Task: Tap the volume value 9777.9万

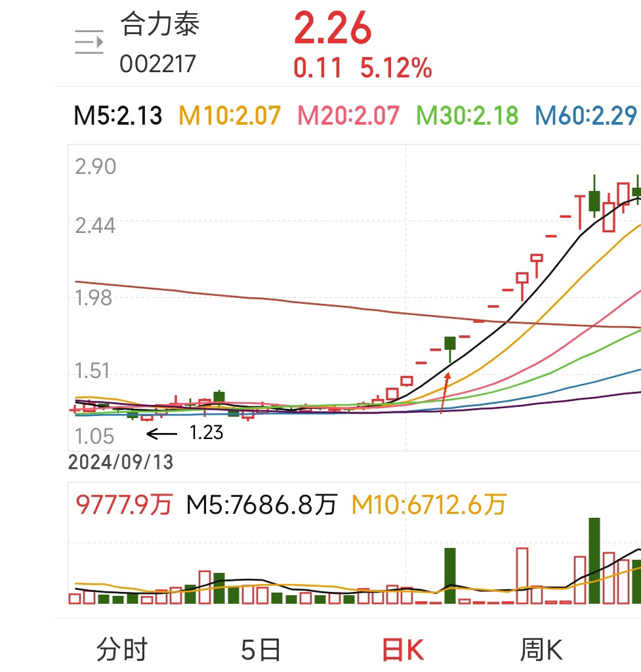Action: click(x=124, y=505)
